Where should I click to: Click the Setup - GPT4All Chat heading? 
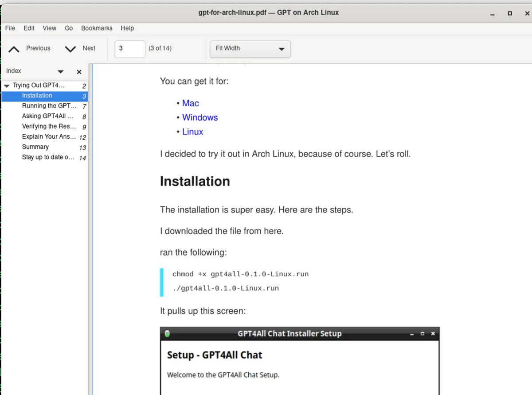tap(215, 355)
